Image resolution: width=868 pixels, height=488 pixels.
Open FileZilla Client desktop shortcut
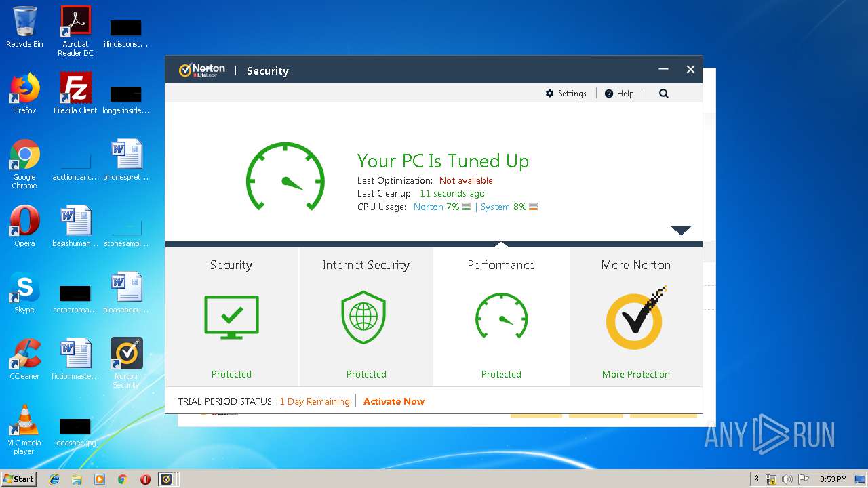coord(75,94)
